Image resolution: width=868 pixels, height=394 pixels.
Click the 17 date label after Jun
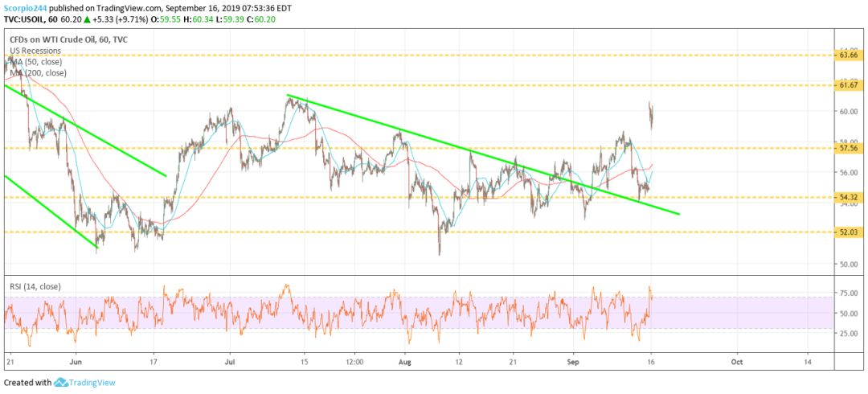pyautogui.click(x=153, y=360)
